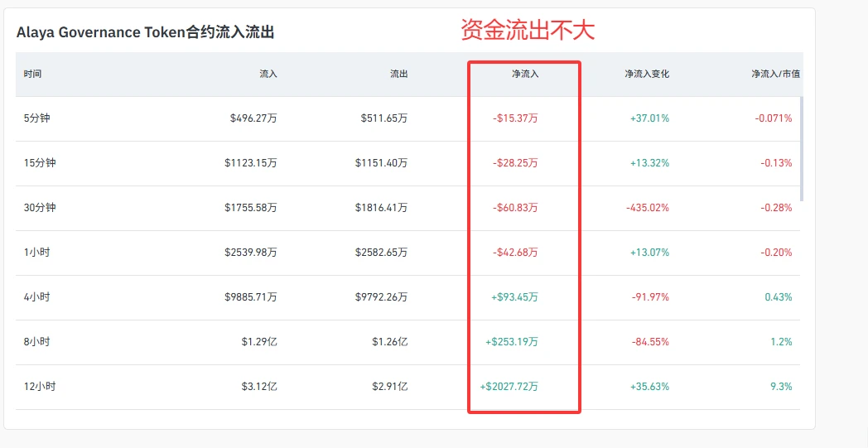Click inflow value $1755.58万
Image resolution: width=868 pixels, height=448 pixels.
click(x=251, y=208)
